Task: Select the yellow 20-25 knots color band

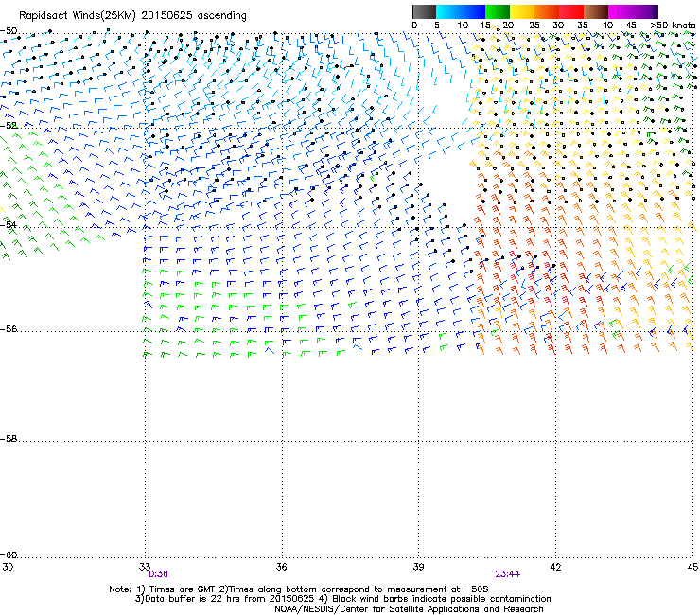Action: coord(521,11)
